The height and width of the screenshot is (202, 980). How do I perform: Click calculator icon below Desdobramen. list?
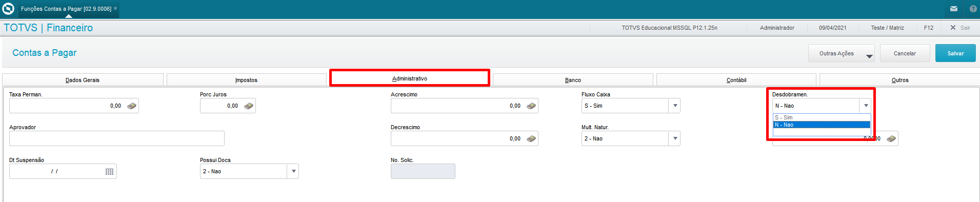(x=891, y=138)
